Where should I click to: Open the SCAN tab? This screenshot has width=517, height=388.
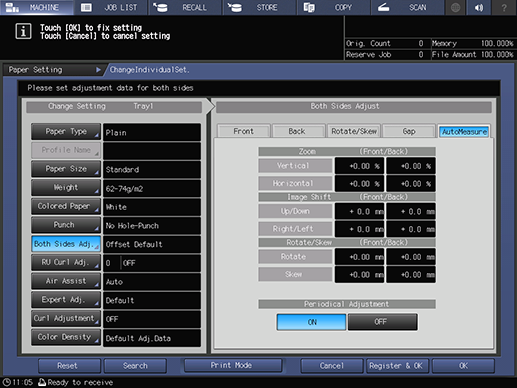(407, 7)
